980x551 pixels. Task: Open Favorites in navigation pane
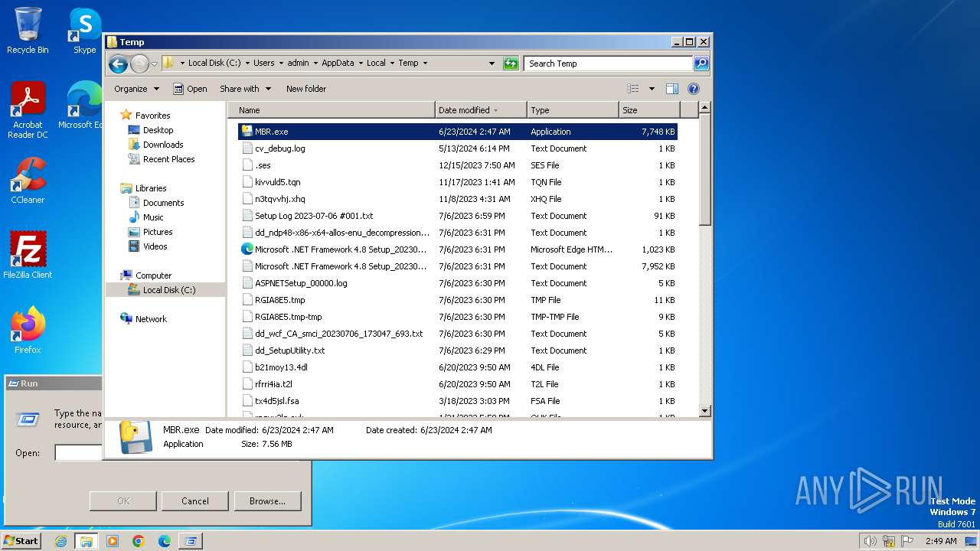pyautogui.click(x=152, y=116)
